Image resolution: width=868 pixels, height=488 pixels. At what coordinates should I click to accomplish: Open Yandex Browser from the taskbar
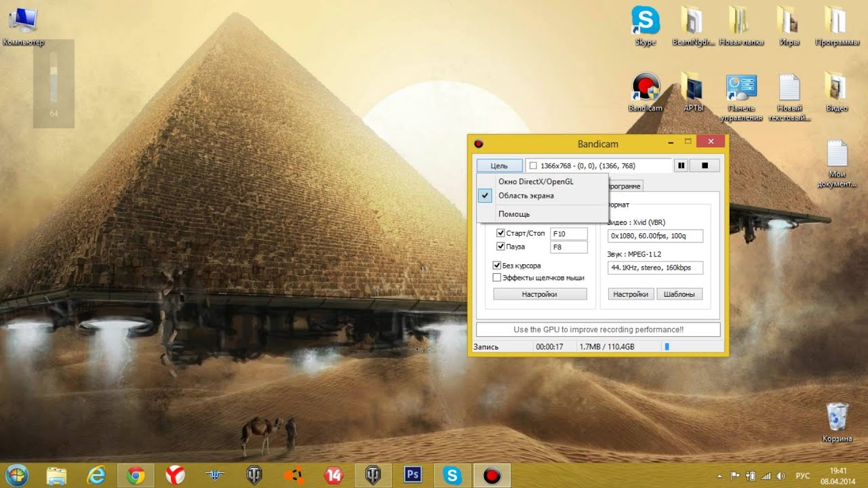[175, 475]
